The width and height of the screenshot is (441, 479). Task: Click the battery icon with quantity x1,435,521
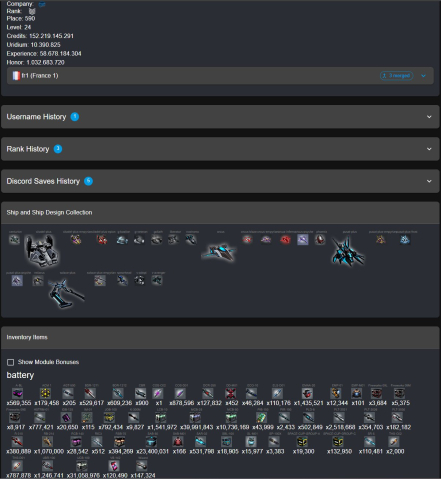(x=307, y=394)
